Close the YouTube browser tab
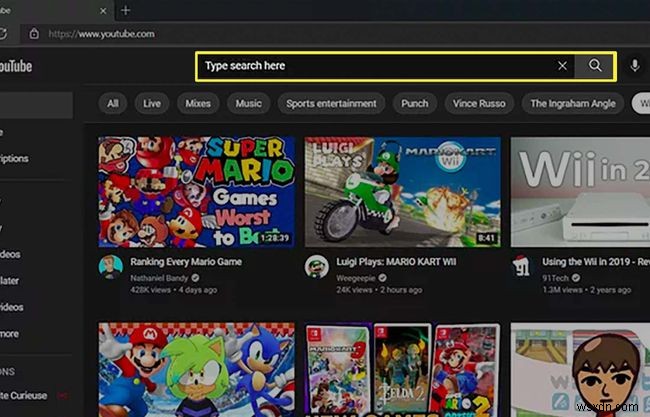 103,11
